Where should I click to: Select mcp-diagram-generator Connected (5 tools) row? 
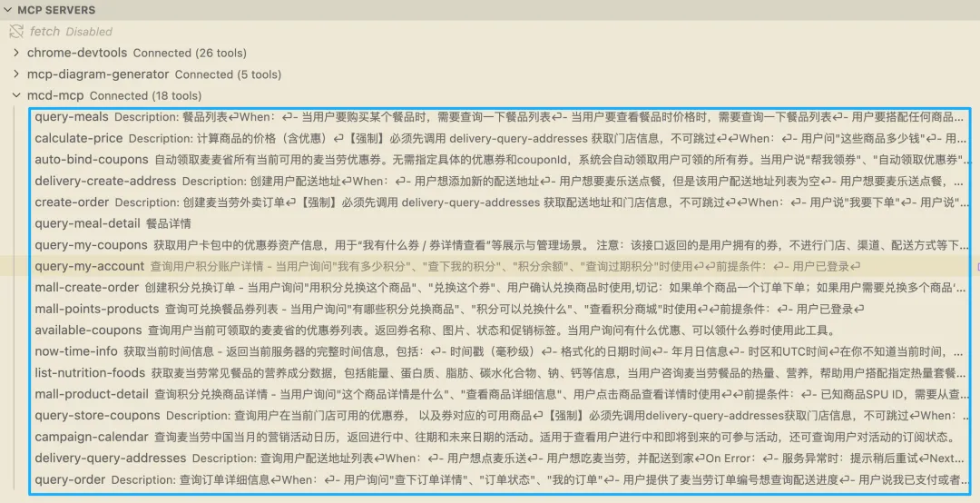click(x=490, y=74)
